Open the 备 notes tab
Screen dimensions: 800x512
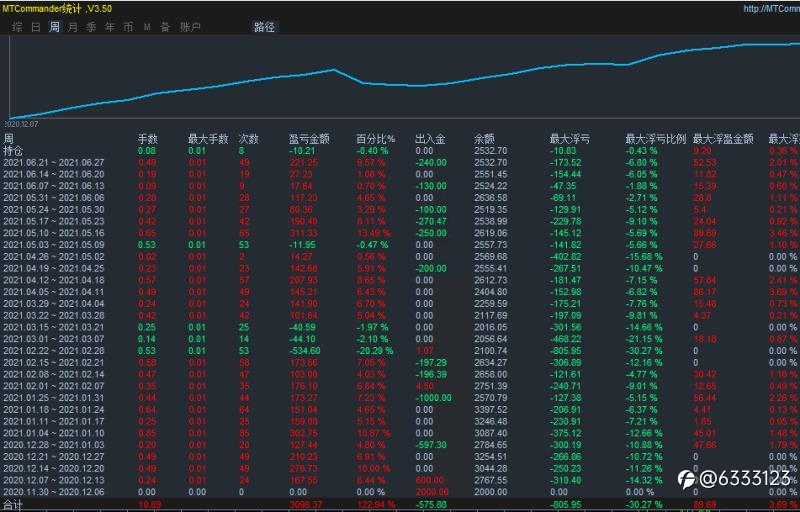tap(165, 28)
